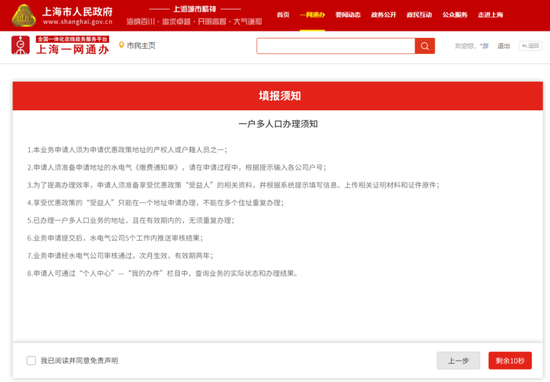Open the 公众服务 navigation item

click(455, 15)
